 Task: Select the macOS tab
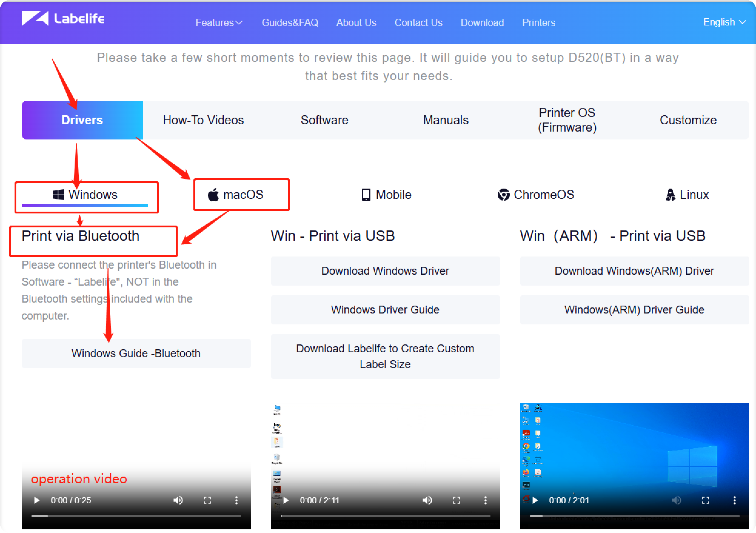tap(236, 195)
